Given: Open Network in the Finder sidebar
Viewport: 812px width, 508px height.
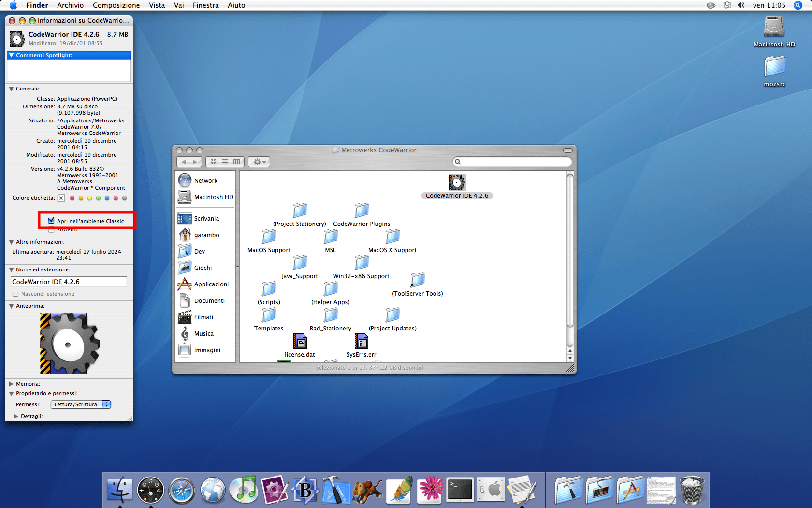Looking at the screenshot, I should [x=205, y=180].
